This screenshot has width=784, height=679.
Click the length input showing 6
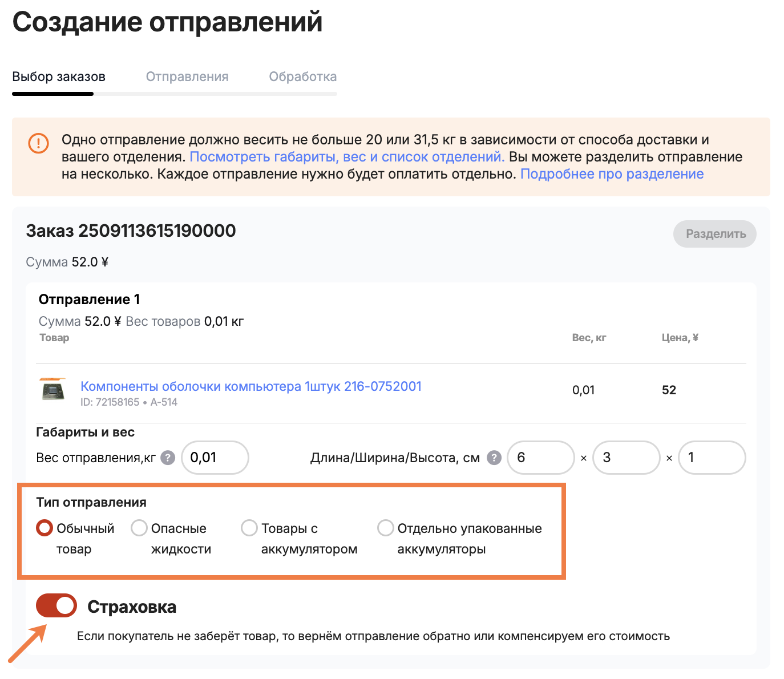tap(540, 458)
